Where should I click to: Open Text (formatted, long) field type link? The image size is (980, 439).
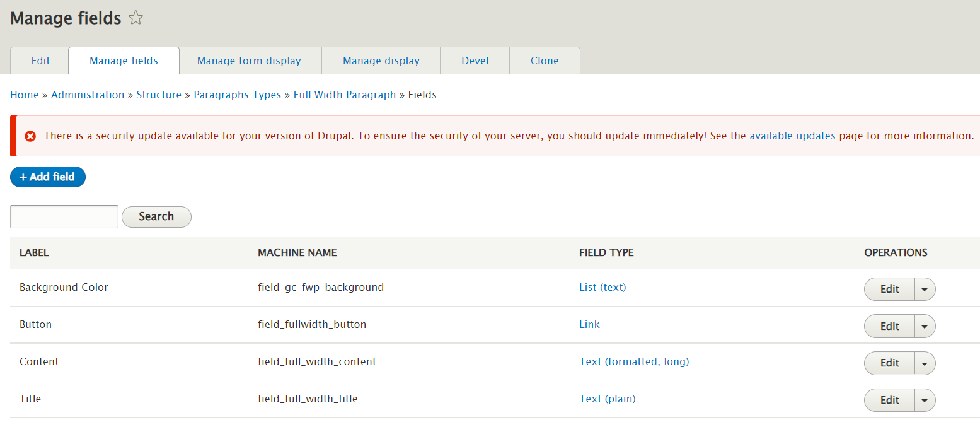click(x=633, y=361)
